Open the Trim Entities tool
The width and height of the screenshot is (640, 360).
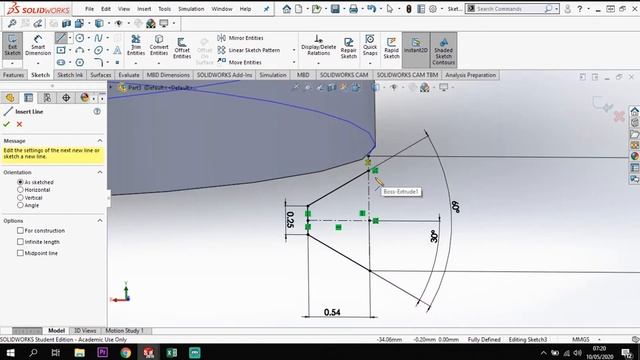tap(136, 45)
